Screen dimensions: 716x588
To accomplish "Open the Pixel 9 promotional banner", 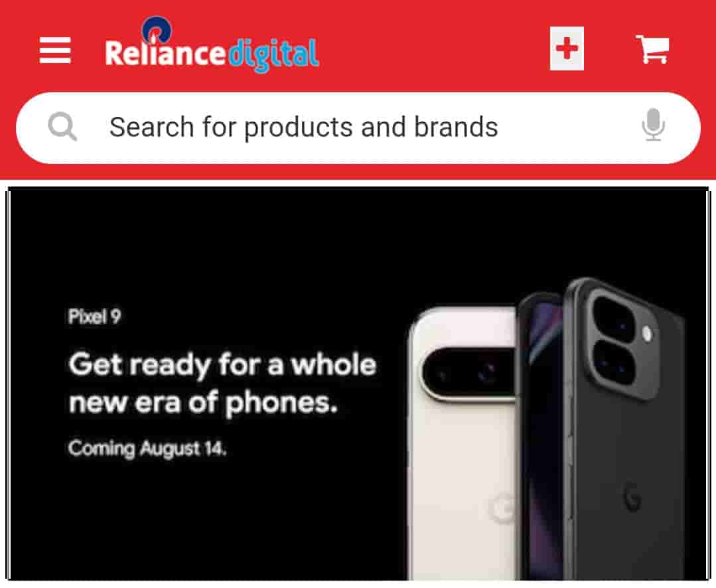I will pos(358,384).
